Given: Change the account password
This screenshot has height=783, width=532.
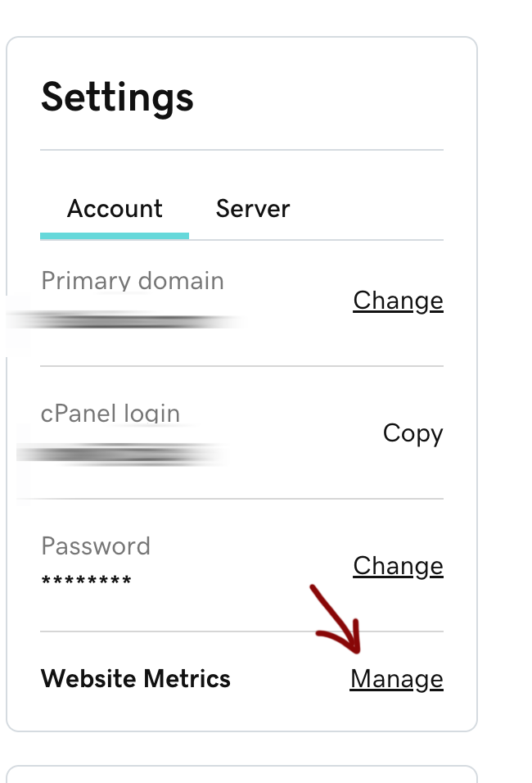Looking at the screenshot, I should click(x=398, y=566).
